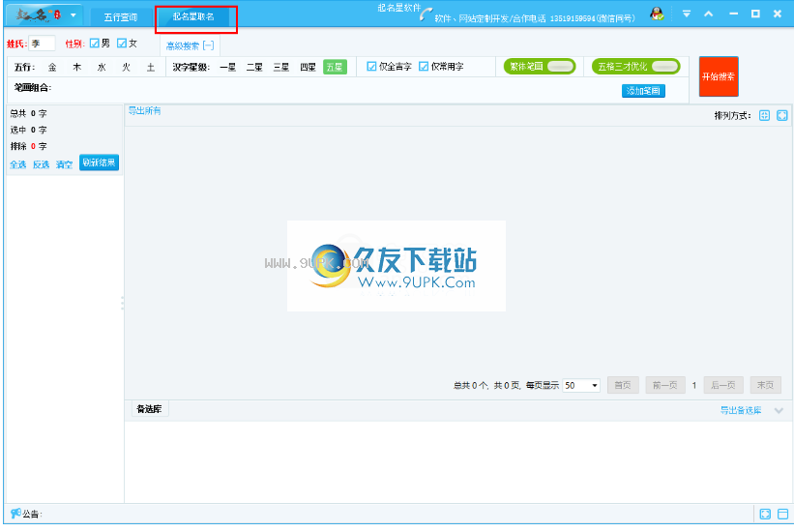Minimize the application window
The image size is (794, 532).
click(733, 15)
